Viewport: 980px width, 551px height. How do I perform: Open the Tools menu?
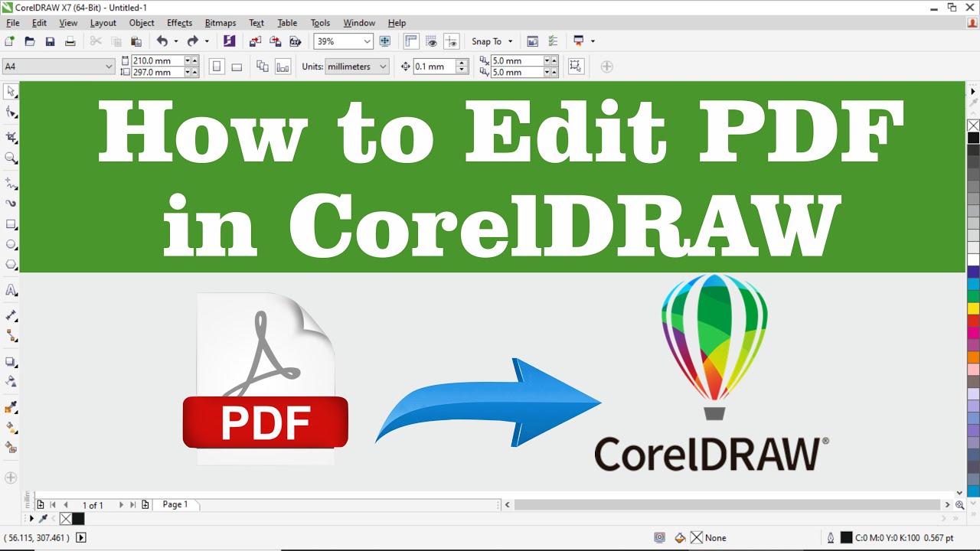pyautogui.click(x=321, y=23)
